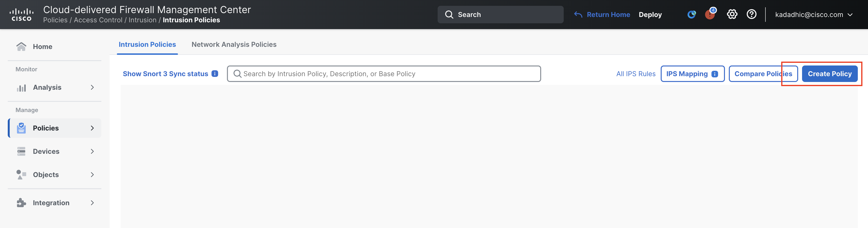
Task: Expand the Integration menu chevron
Action: (x=92, y=203)
